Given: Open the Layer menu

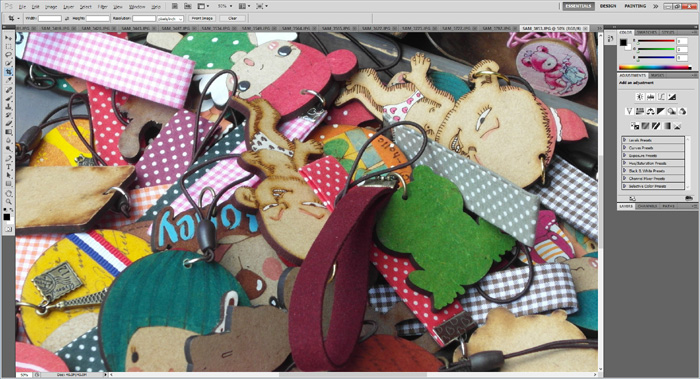Looking at the screenshot, I should (69, 7).
